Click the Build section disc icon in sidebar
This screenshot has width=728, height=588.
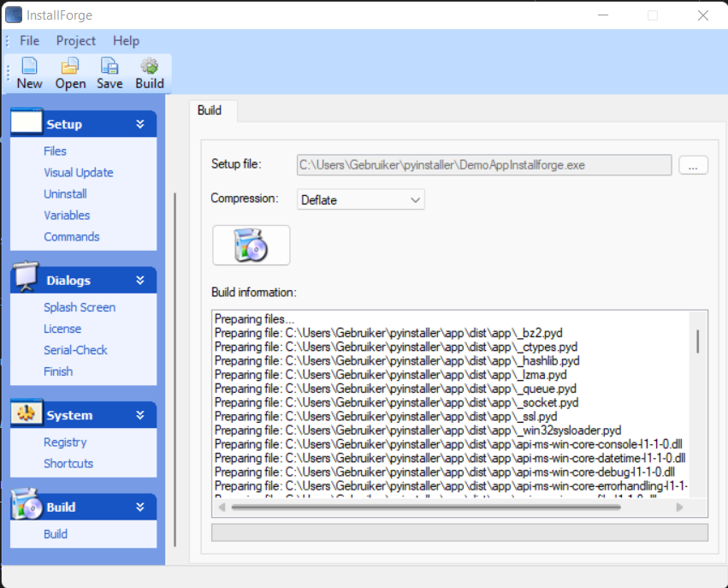[x=27, y=504]
